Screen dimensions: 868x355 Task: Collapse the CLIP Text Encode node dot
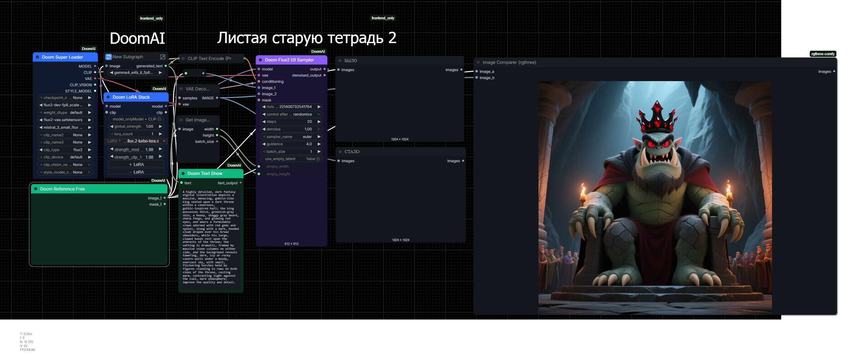pos(183,59)
